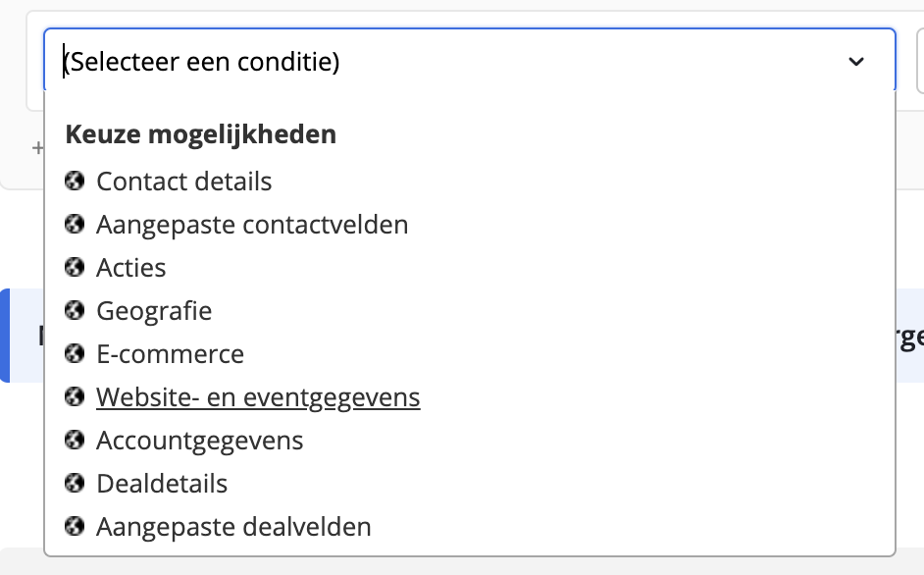The height and width of the screenshot is (575, 924).
Task: Click the globe icon beside Aangepaste dealvelden
Action: pyautogui.click(x=75, y=526)
